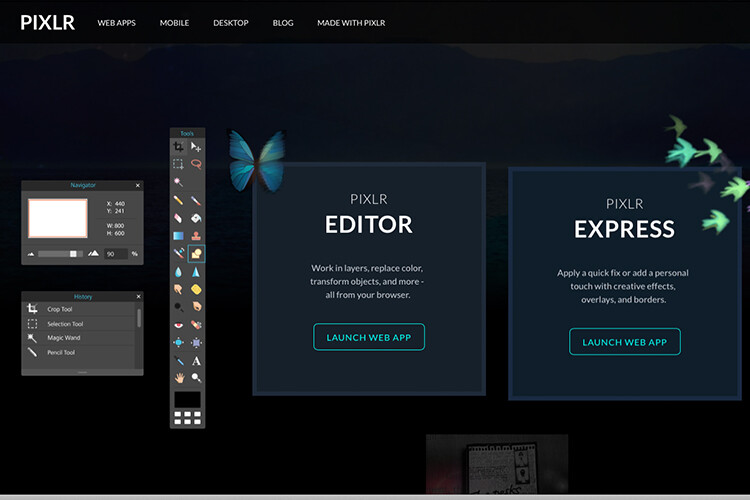Close the Navigator panel
Screen dimensions: 750x500
point(138,185)
